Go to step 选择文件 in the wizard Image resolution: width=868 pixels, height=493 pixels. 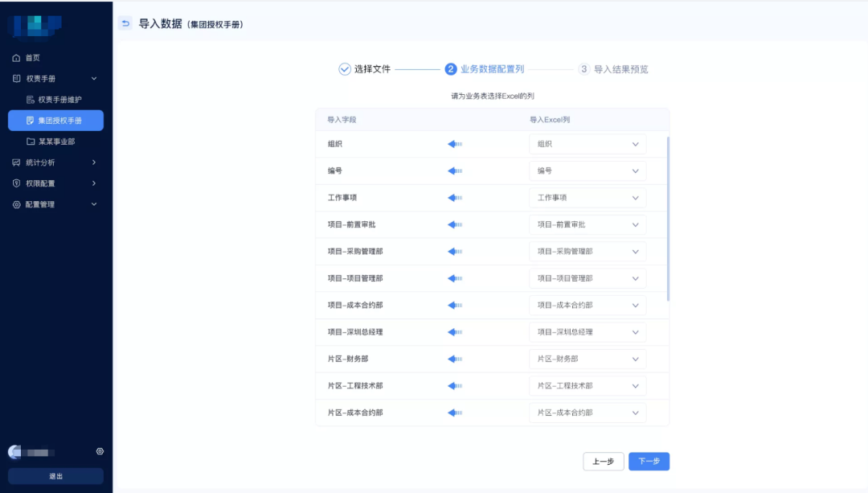[x=364, y=69]
